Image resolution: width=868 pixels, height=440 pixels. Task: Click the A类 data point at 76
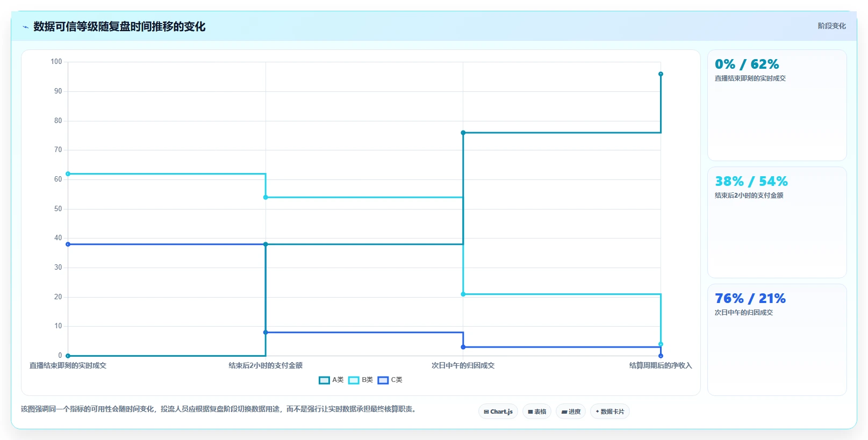(x=463, y=133)
